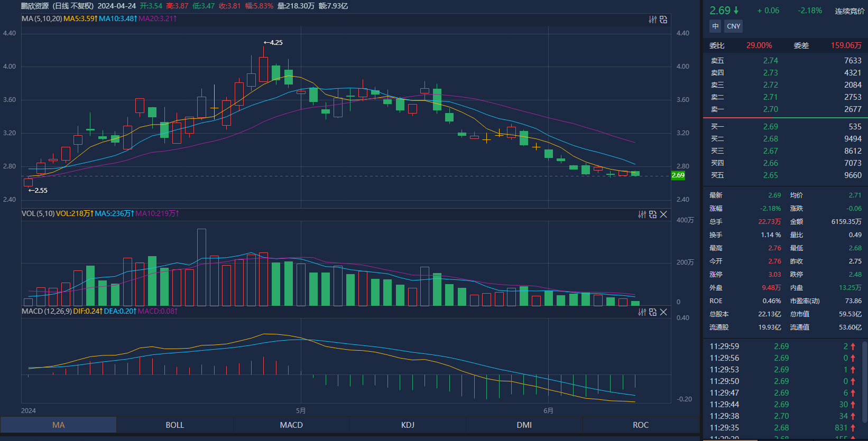Click the 11:29:47 trade row
Viewport: 868px width, 441px height.
point(783,393)
